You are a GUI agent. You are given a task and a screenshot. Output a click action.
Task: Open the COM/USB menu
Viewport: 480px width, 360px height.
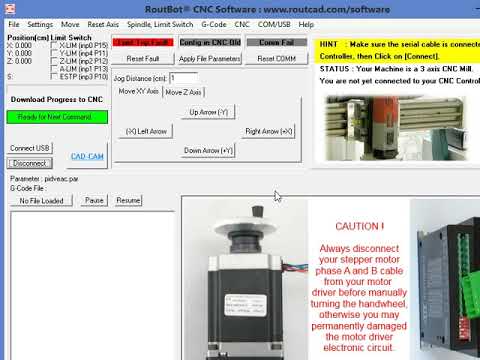[x=274, y=24]
